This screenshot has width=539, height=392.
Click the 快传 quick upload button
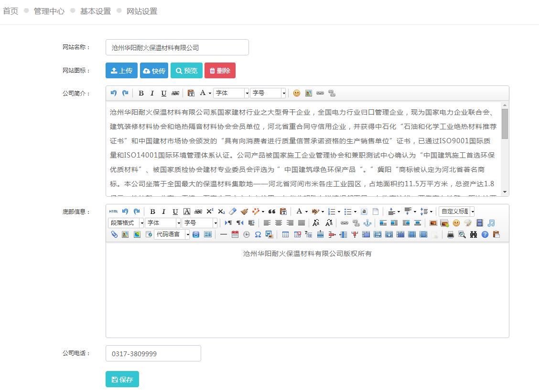coord(154,71)
